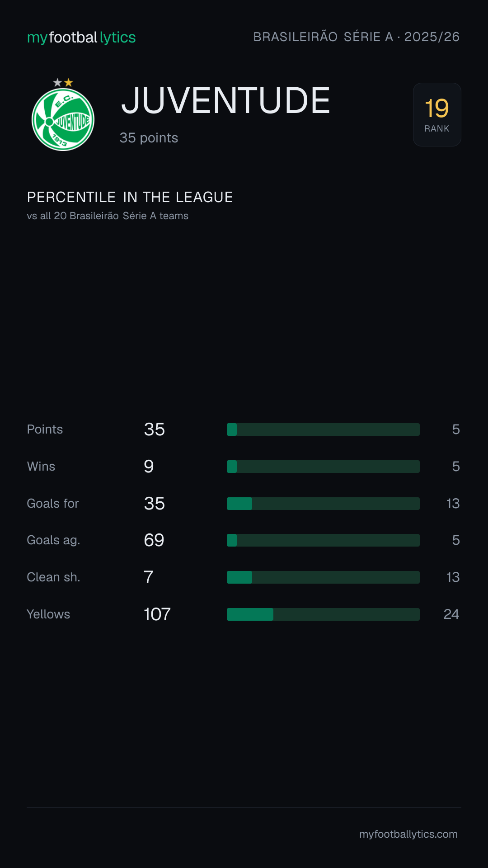
Task: Click the Percentile in the League heading
Action: point(130,197)
